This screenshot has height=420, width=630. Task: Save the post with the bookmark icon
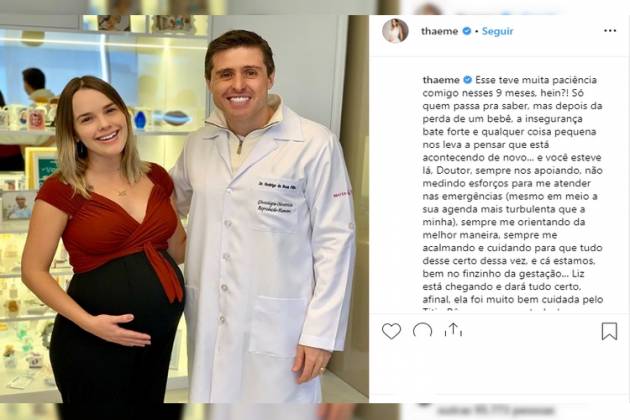pyautogui.click(x=609, y=331)
